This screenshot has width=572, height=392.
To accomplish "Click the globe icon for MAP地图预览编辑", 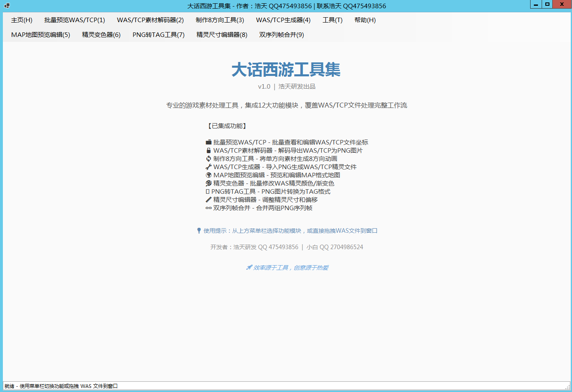I will [x=208, y=175].
